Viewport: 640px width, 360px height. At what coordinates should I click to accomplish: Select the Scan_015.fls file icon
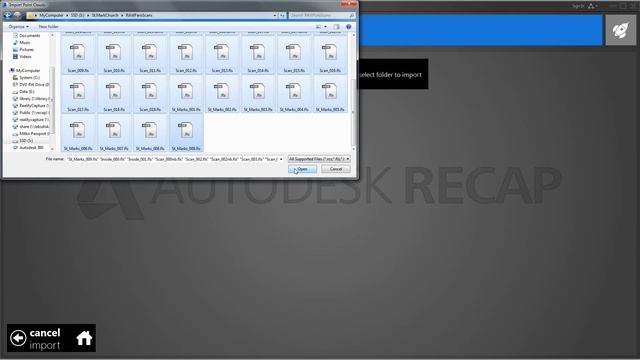[293, 53]
